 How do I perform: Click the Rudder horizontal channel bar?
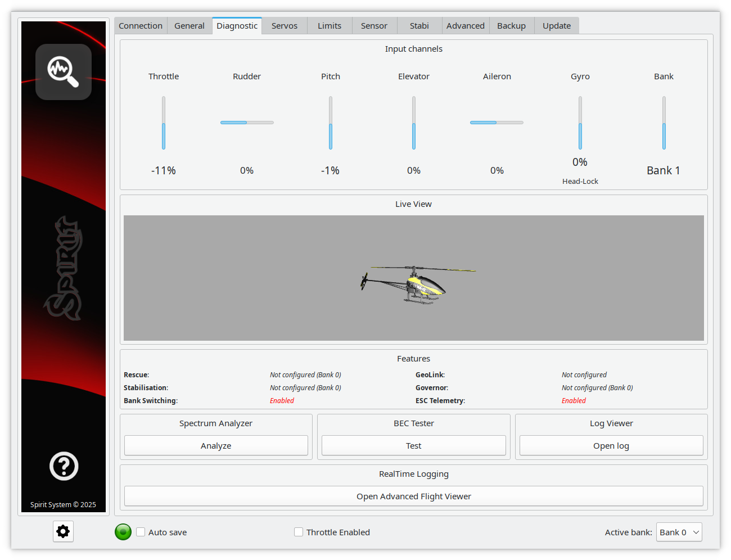coord(247,123)
